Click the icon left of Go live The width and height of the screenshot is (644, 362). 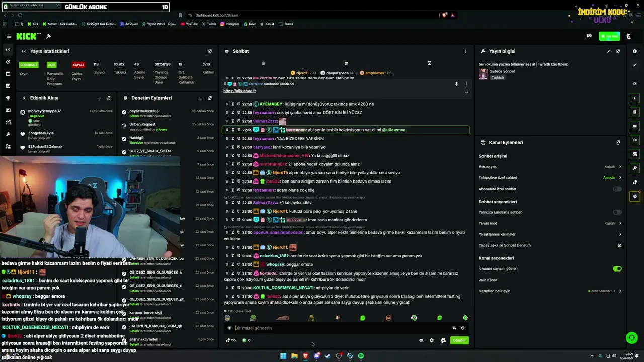[x=589, y=36]
